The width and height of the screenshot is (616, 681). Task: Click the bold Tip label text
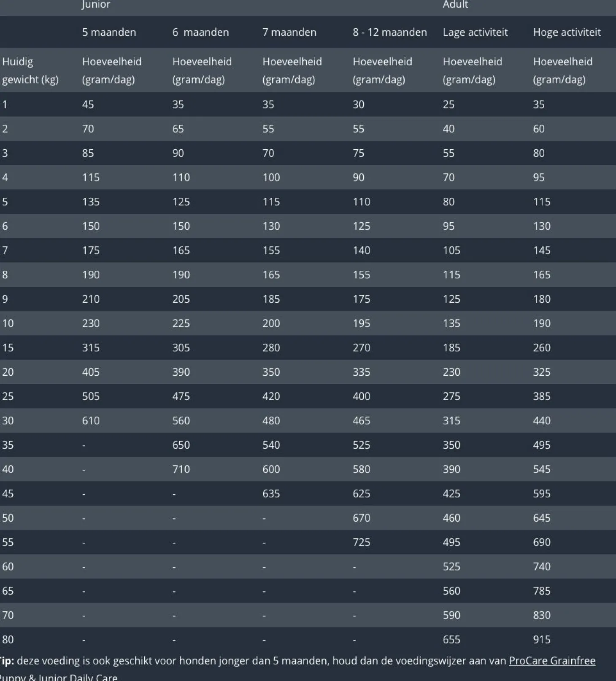(x=7, y=661)
